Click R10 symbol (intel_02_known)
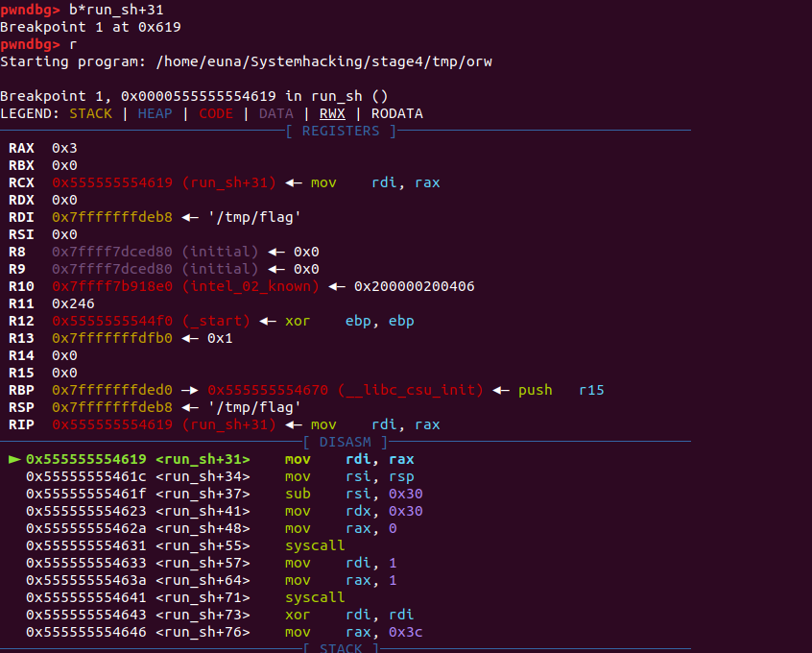Image resolution: width=812 pixels, height=653 pixels. click(251, 286)
